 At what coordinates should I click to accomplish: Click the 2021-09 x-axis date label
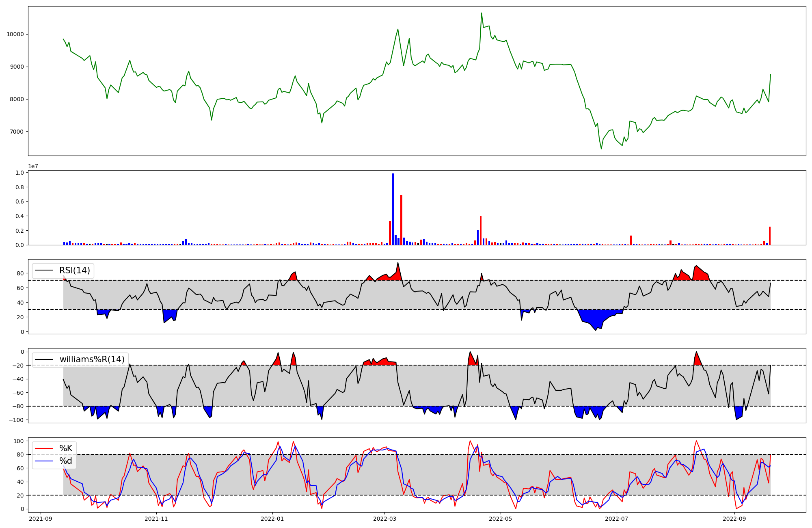click(40, 519)
